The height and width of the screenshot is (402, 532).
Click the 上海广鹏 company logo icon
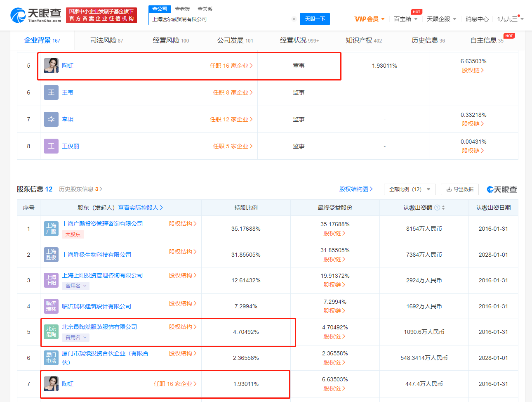(x=51, y=229)
